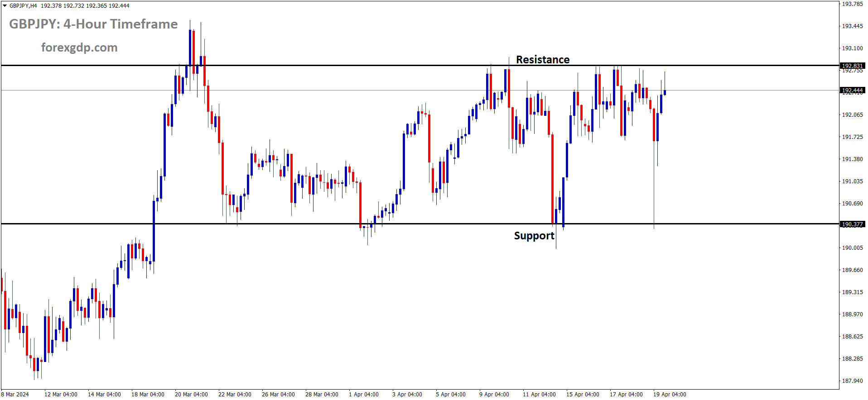868x400 pixels.
Task: Click the '1 Apr 04:00' time label
Action: pyautogui.click(x=364, y=395)
